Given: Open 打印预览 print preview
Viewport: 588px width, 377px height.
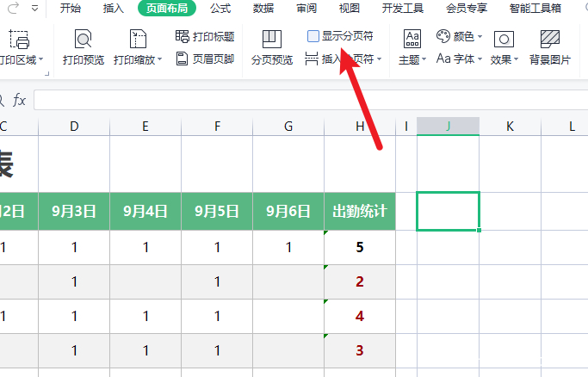Looking at the screenshot, I should pos(84,47).
